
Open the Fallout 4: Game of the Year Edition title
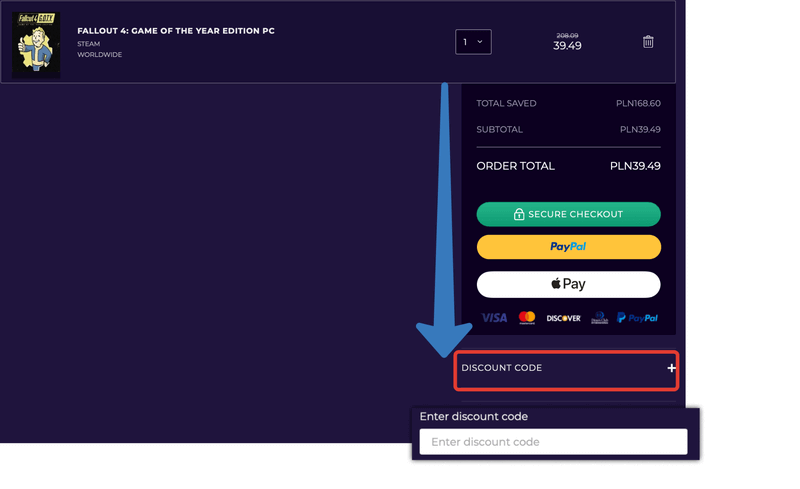pos(176,31)
